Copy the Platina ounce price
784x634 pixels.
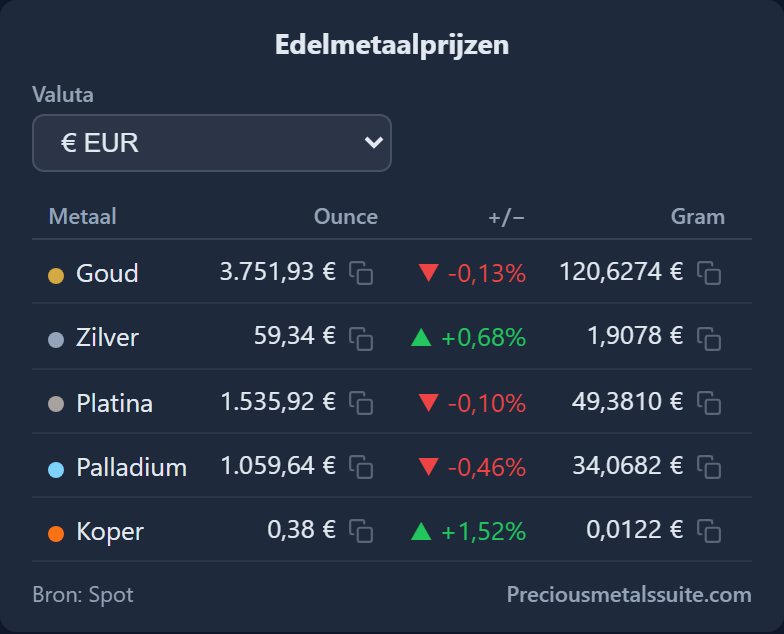coord(361,403)
